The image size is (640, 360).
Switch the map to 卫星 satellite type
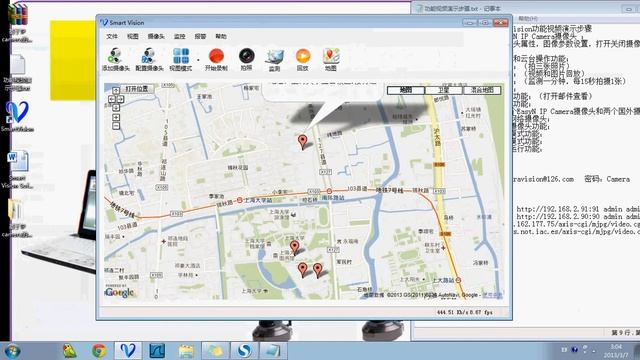pyautogui.click(x=444, y=90)
